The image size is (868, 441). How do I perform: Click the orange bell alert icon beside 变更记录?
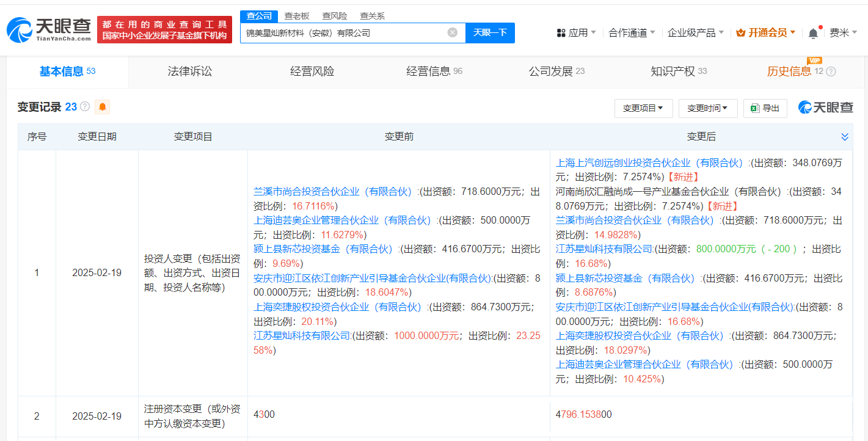(x=103, y=107)
